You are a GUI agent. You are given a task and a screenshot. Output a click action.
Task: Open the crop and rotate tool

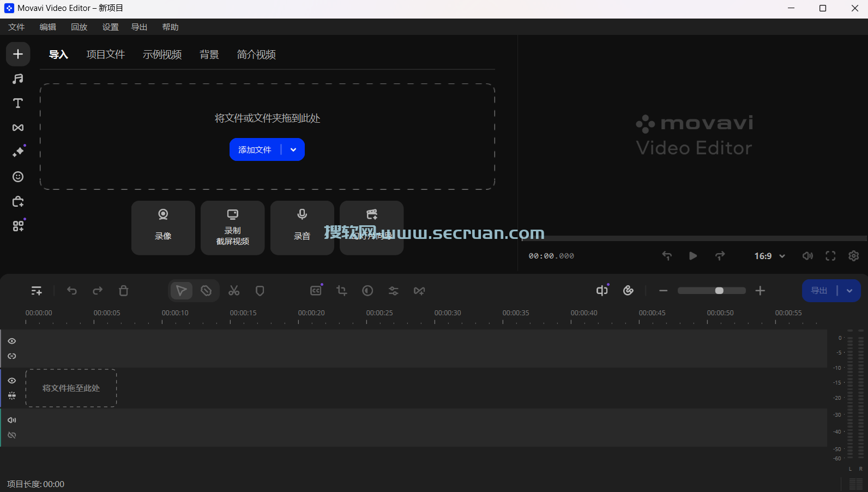[342, 291]
